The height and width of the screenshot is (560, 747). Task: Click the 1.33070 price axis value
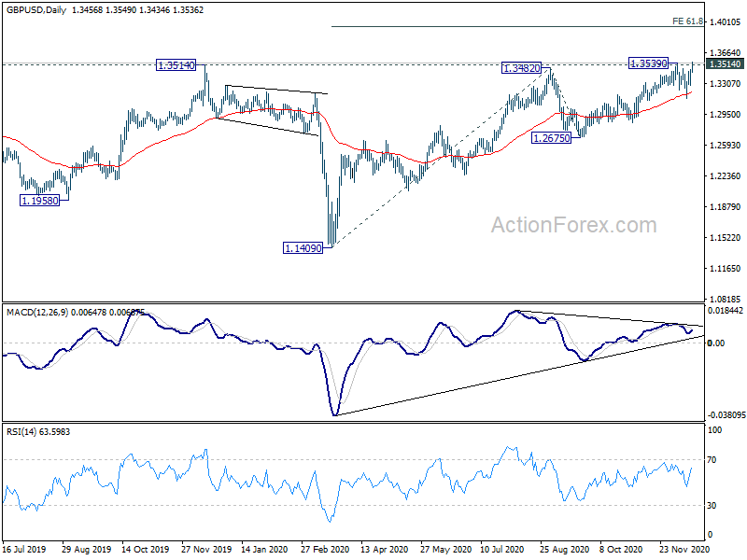[726, 83]
